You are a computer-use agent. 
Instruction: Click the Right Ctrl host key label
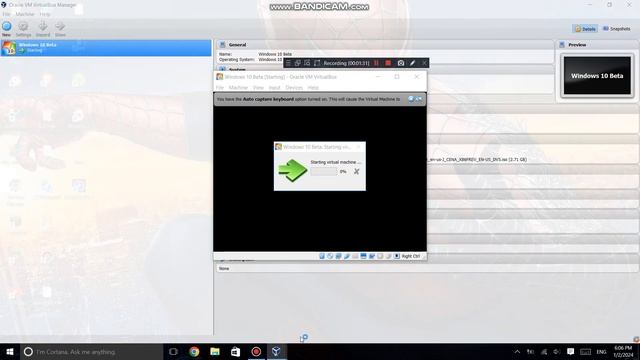point(411,256)
